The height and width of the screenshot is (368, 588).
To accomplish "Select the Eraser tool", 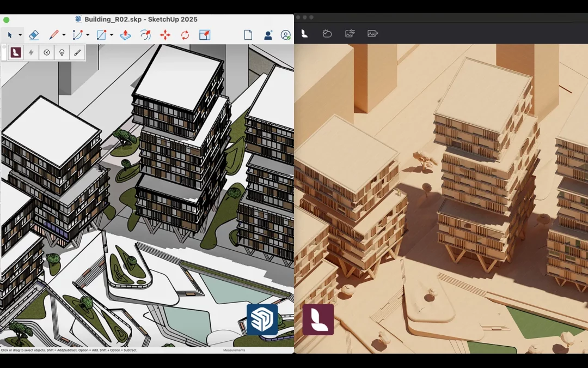I will coord(33,35).
